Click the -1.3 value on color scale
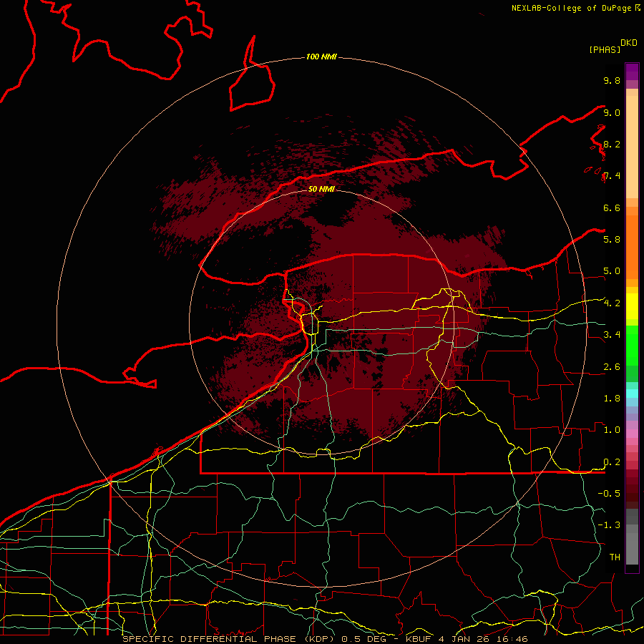The height and width of the screenshot is (644, 644). click(609, 525)
